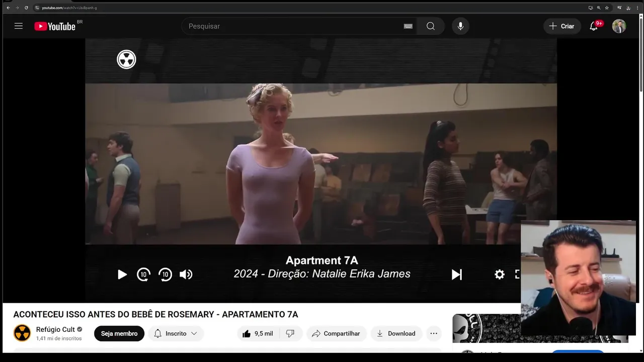Open the notifications bell
This screenshot has height=362, width=644.
[x=594, y=26]
